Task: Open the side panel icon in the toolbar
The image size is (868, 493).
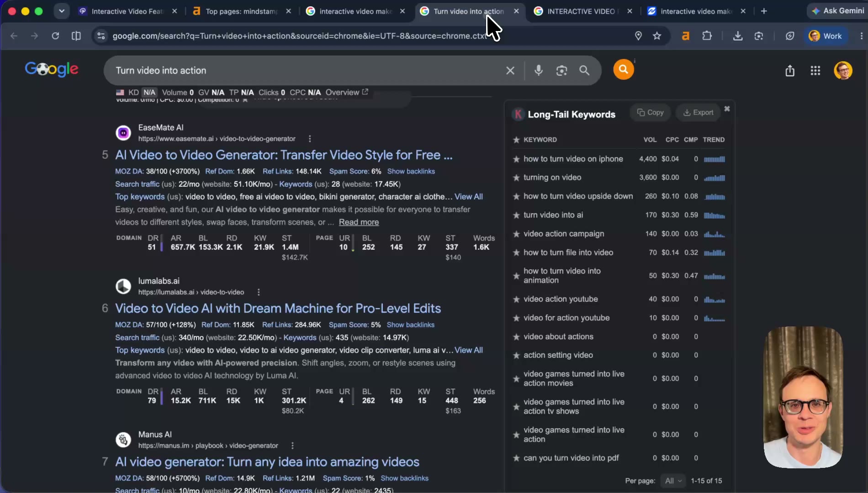Action: pos(76,36)
